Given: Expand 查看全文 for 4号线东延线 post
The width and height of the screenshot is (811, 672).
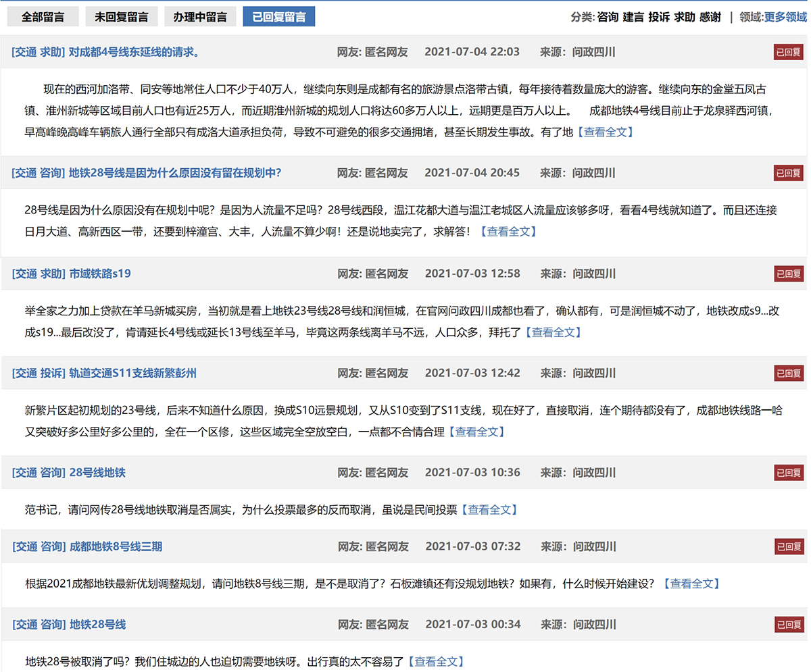Looking at the screenshot, I should click(x=604, y=132).
